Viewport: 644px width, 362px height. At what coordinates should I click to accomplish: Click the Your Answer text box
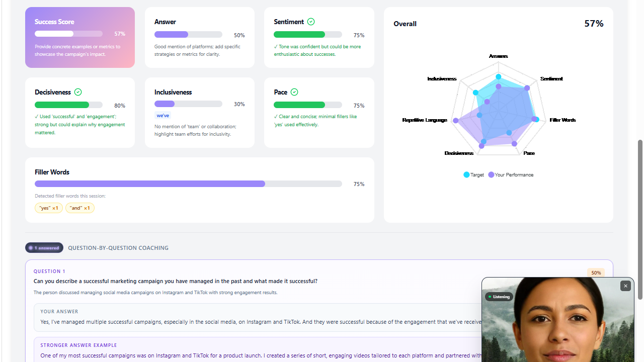pyautogui.click(x=258, y=317)
